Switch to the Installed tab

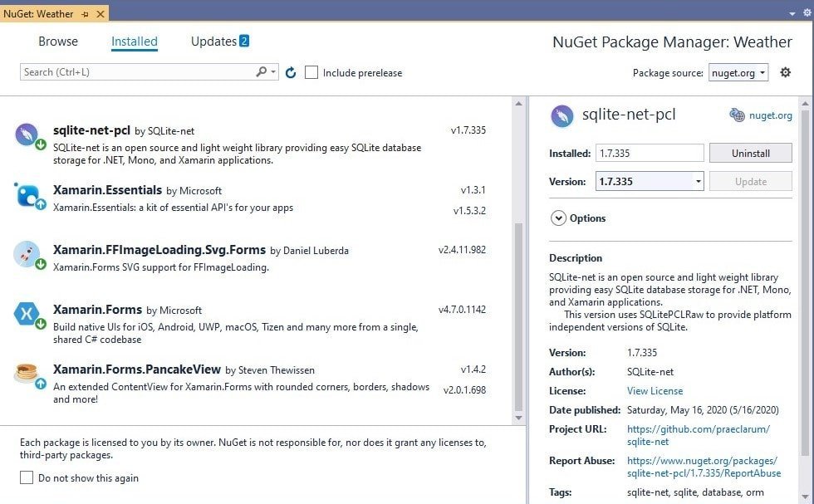point(135,42)
